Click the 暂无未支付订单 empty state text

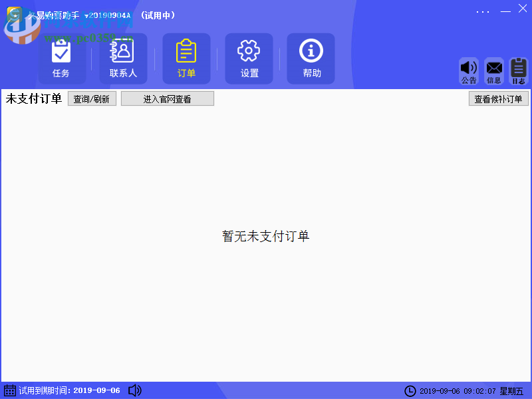[266, 235]
